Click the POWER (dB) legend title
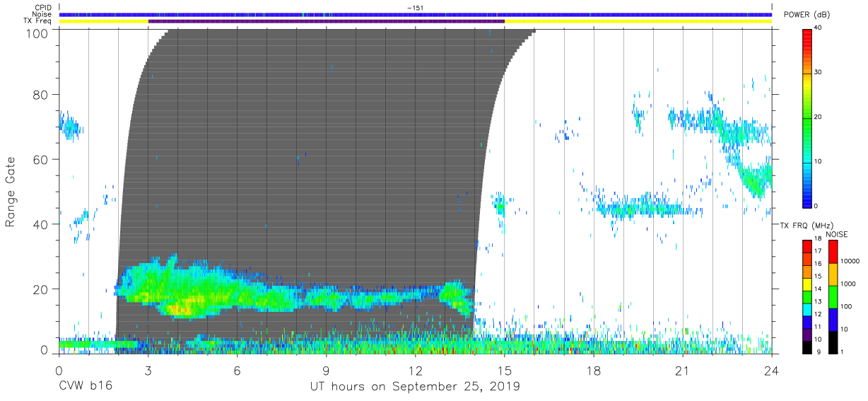 (x=807, y=15)
